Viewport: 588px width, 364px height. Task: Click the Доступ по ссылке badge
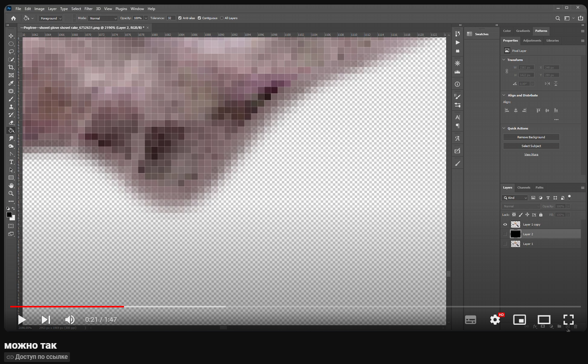[37, 357]
